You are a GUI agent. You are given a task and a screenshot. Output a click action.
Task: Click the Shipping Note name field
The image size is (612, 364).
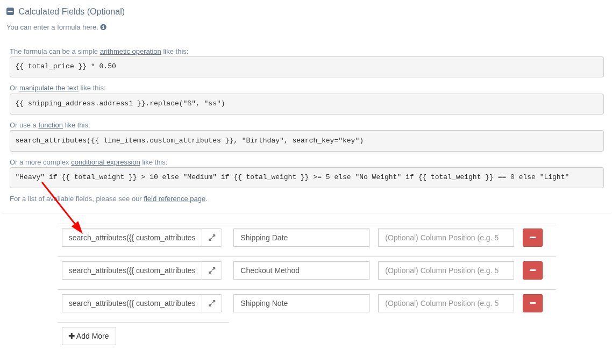tap(301, 303)
